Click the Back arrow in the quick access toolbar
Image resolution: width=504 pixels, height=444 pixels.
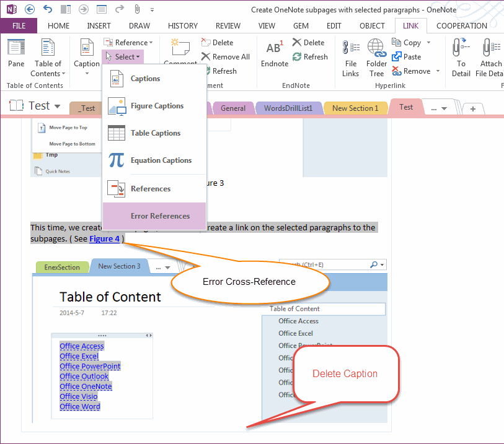[x=30, y=9]
